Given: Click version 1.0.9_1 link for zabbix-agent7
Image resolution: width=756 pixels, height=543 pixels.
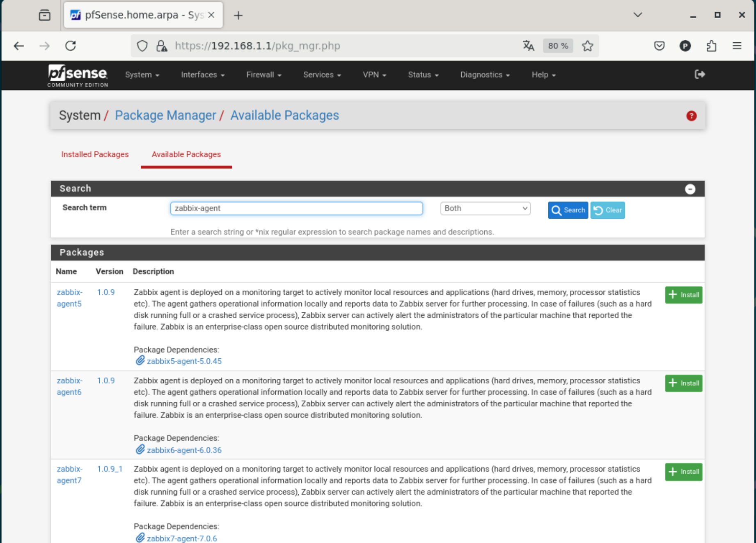Looking at the screenshot, I should (x=110, y=469).
